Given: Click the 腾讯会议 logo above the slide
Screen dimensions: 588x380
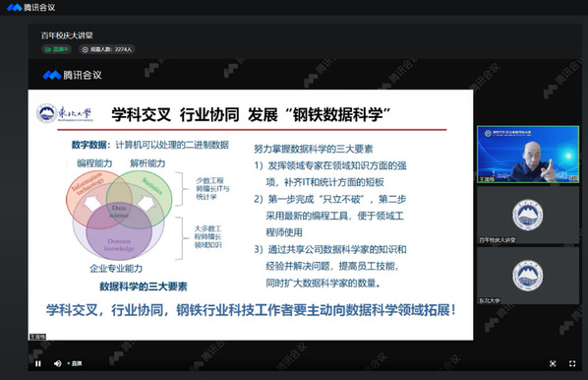Looking at the screenshot, I should click(73, 75).
